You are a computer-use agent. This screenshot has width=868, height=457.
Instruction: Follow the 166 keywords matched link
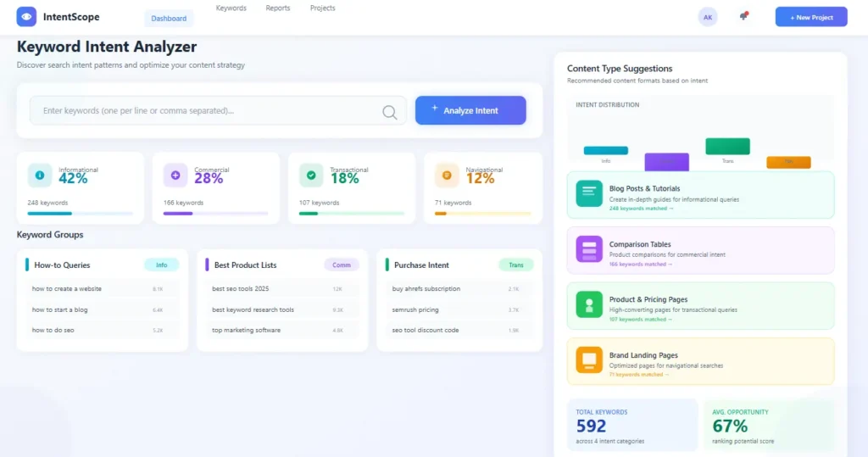tap(641, 265)
